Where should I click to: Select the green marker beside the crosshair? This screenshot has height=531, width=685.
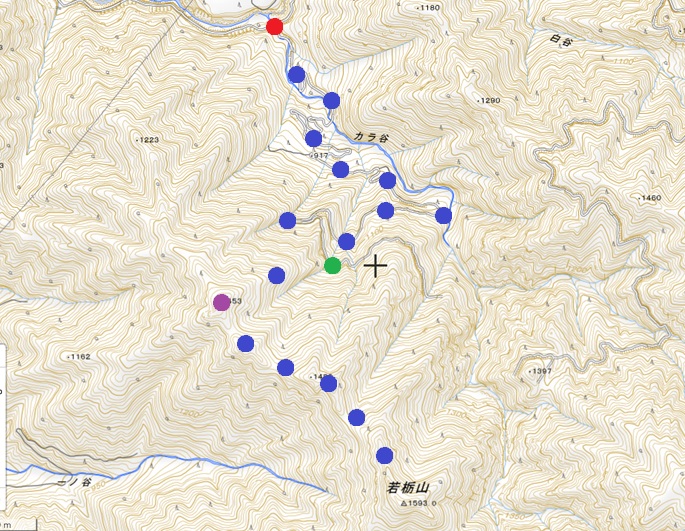[x=333, y=265]
